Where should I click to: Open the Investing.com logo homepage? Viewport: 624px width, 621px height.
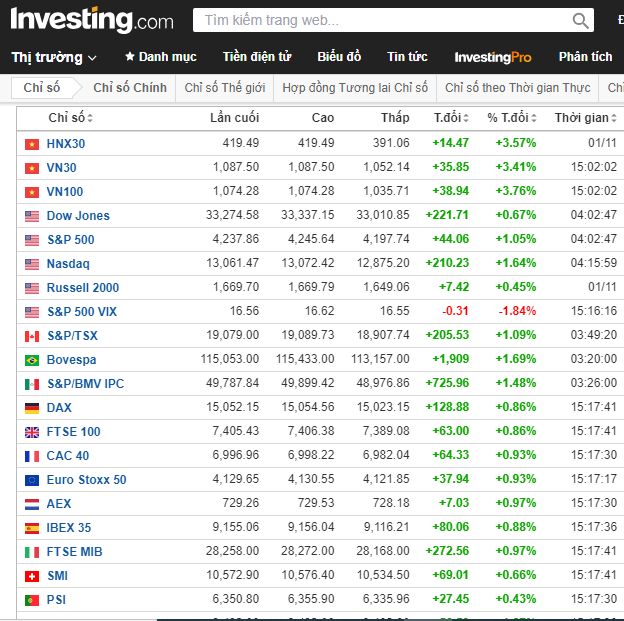(x=92, y=20)
